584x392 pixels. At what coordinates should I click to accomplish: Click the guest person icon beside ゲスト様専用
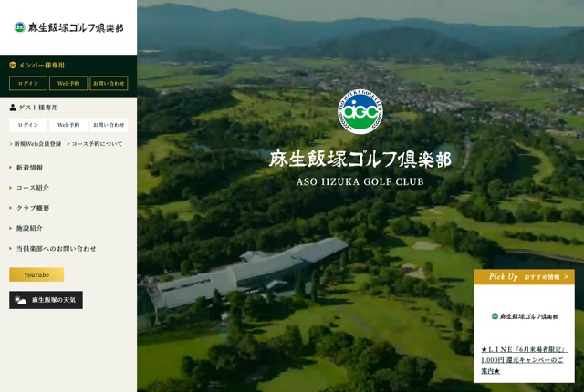13,108
